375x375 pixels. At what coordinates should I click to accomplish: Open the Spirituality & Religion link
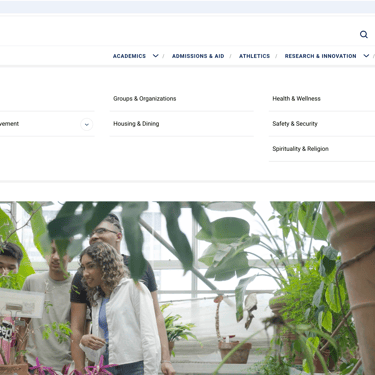pyautogui.click(x=300, y=149)
